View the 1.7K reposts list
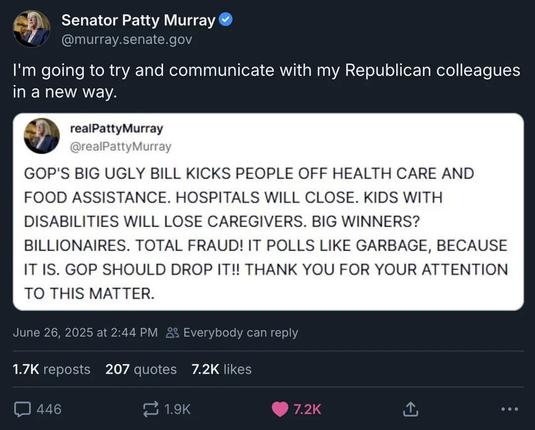 pyautogui.click(x=52, y=369)
